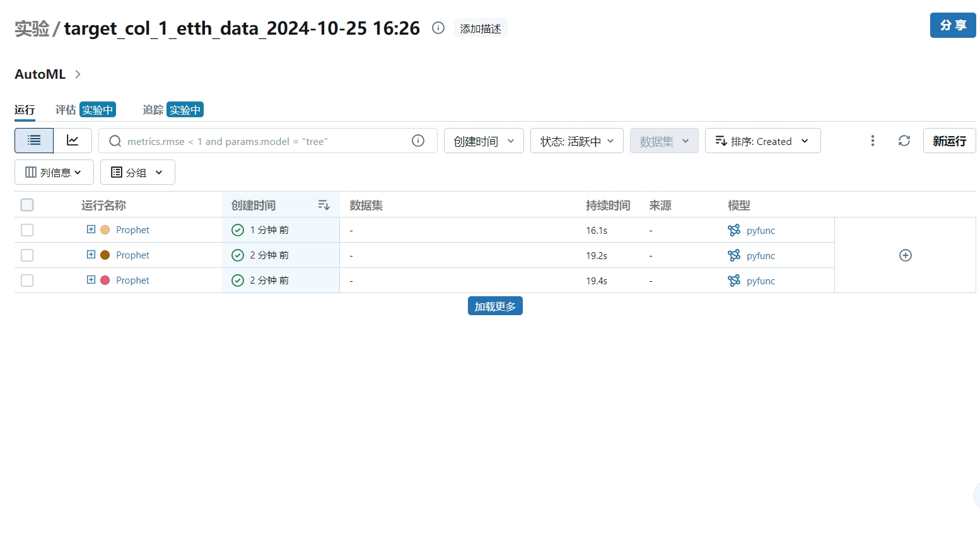Click success status icon for 1 分钟 前 run
The width and height of the screenshot is (980, 549).
point(238,230)
